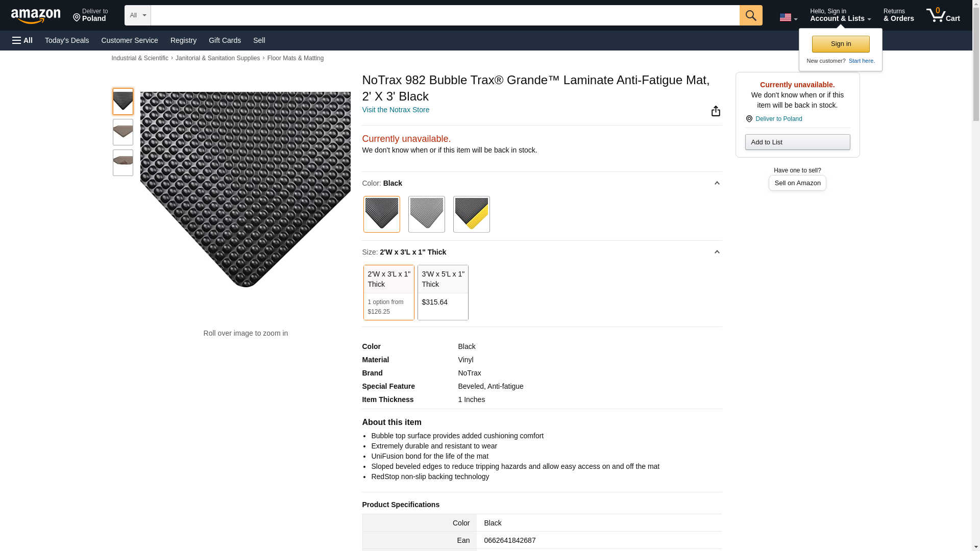
Task: Open Today's Deals in navigation bar
Action: coord(67,40)
